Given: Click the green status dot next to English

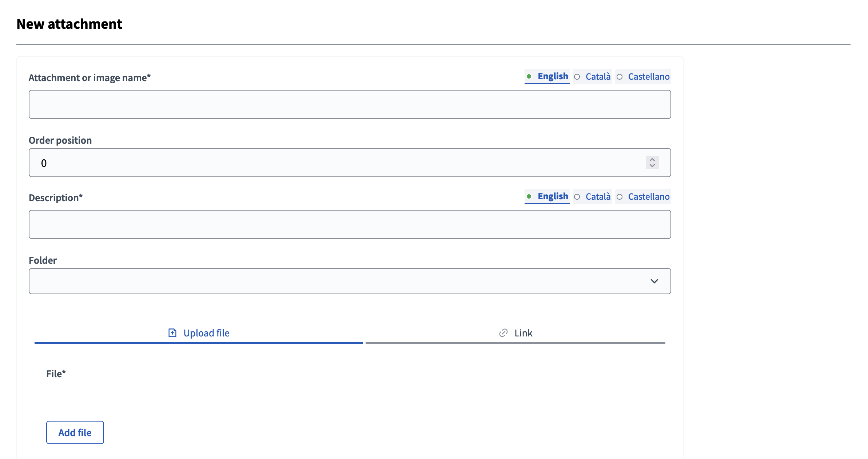Looking at the screenshot, I should 530,76.
